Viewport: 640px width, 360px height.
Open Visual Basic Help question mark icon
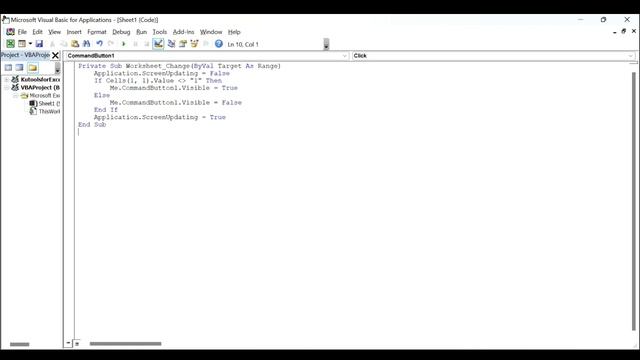tap(219, 44)
